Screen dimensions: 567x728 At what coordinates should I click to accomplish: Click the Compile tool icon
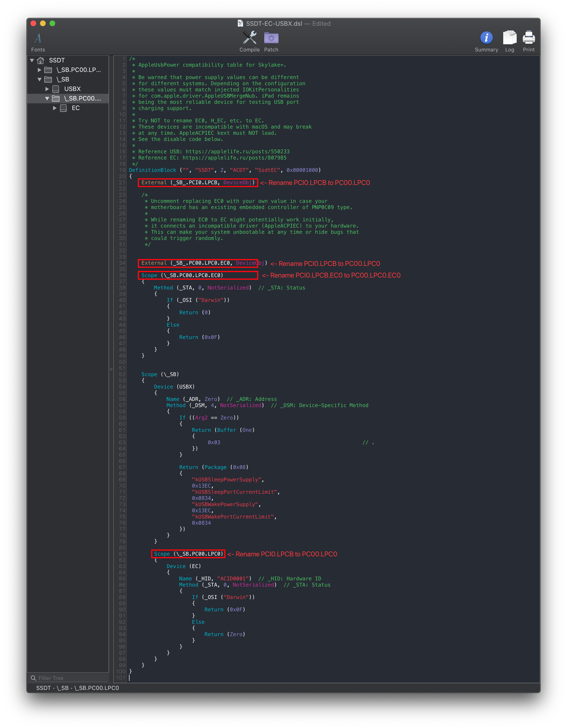pyautogui.click(x=249, y=38)
